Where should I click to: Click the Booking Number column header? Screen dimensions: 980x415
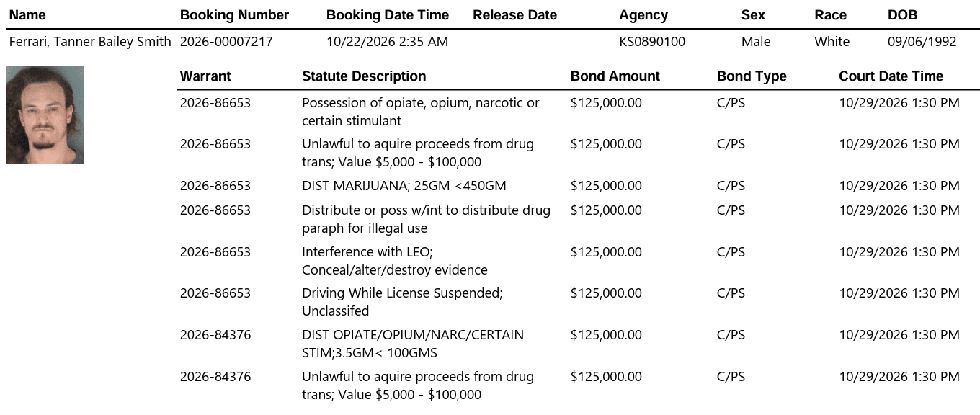click(234, 15)
